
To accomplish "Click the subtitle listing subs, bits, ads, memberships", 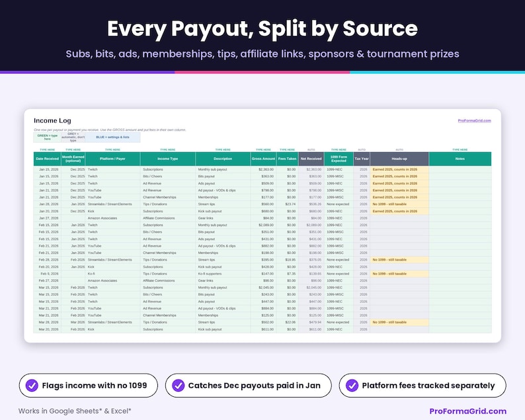I will (x=262, y=54).
